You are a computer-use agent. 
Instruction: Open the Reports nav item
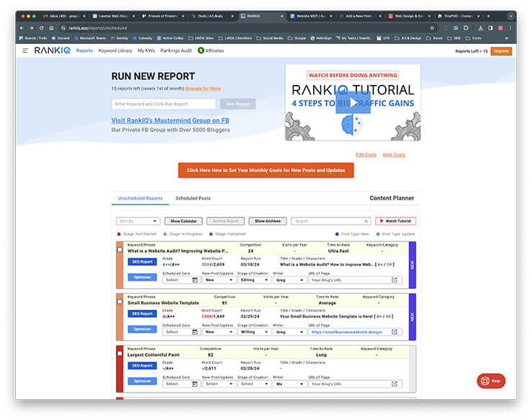click(84, 50)
